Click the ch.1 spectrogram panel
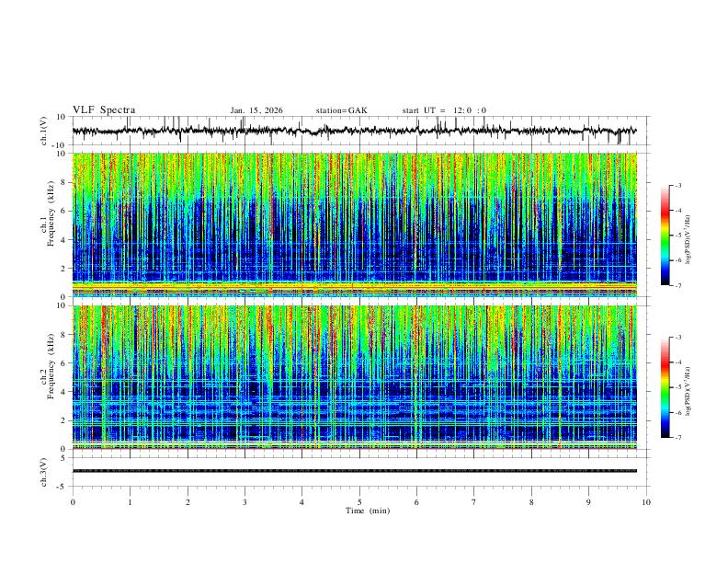Image resolution: width=728 pixels, height=563 pixels. (355, 224)
